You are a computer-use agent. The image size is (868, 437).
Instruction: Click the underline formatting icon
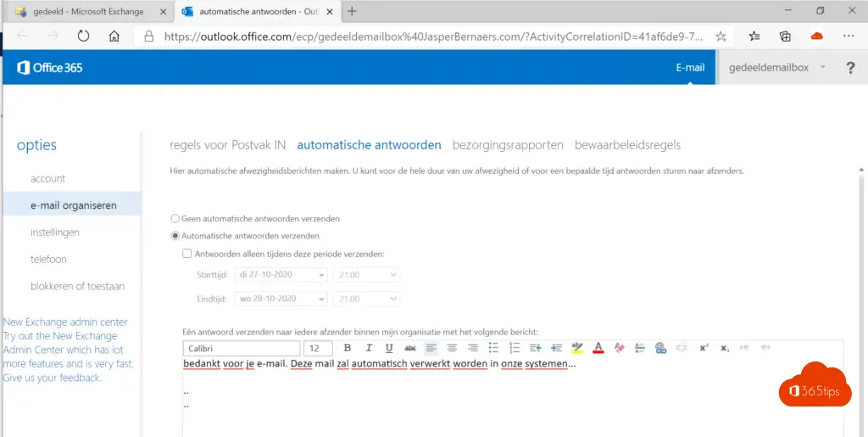tap(389, 348)
